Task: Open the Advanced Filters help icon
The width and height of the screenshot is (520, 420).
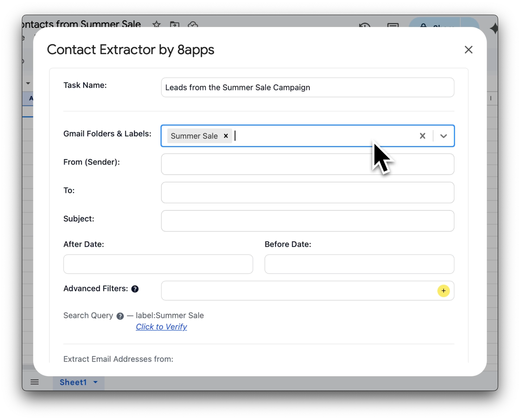Action: [x=135, y=289]
